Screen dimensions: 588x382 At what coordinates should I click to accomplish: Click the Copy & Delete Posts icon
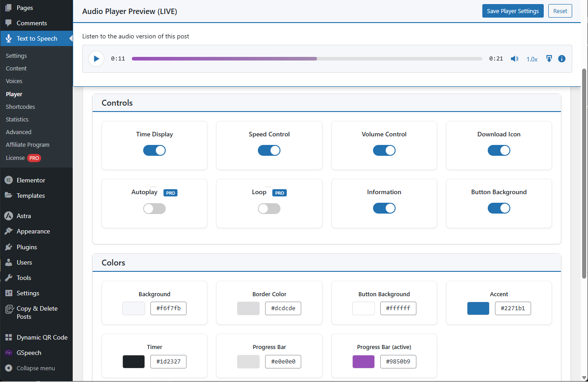point(9,309)
